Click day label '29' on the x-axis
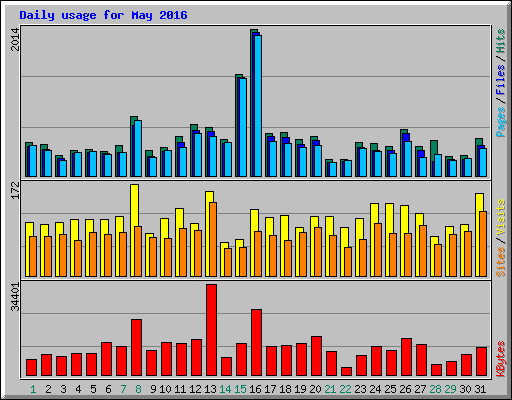Viewport: 512px width, 400px height. point(450,389)
